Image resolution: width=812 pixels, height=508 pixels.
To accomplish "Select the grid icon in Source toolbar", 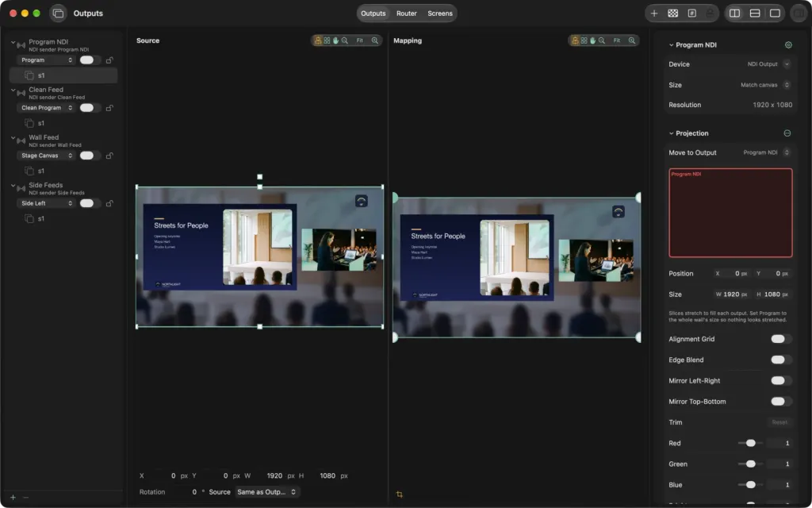I will tap(327, 40).
